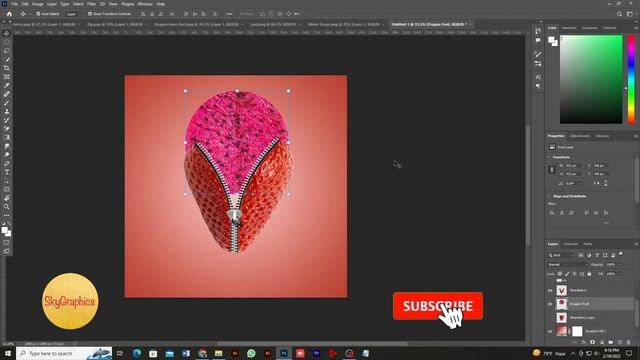Toggle Quick Mask mode in toolbox
This screenshot has width=640, height=360.
pos(7,243)
